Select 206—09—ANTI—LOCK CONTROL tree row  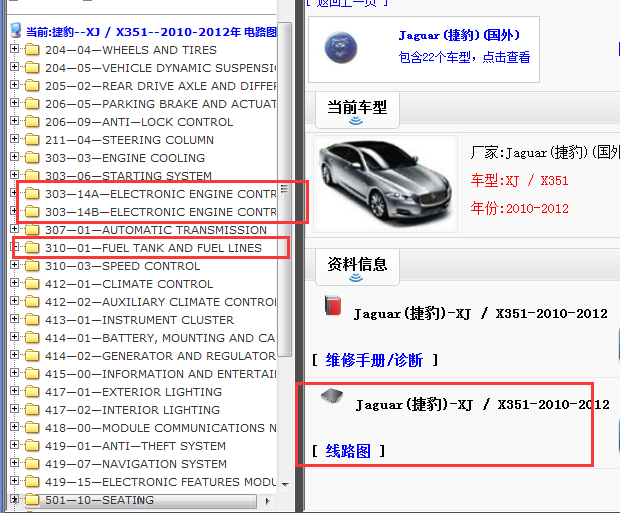click(x=139, y=122)
